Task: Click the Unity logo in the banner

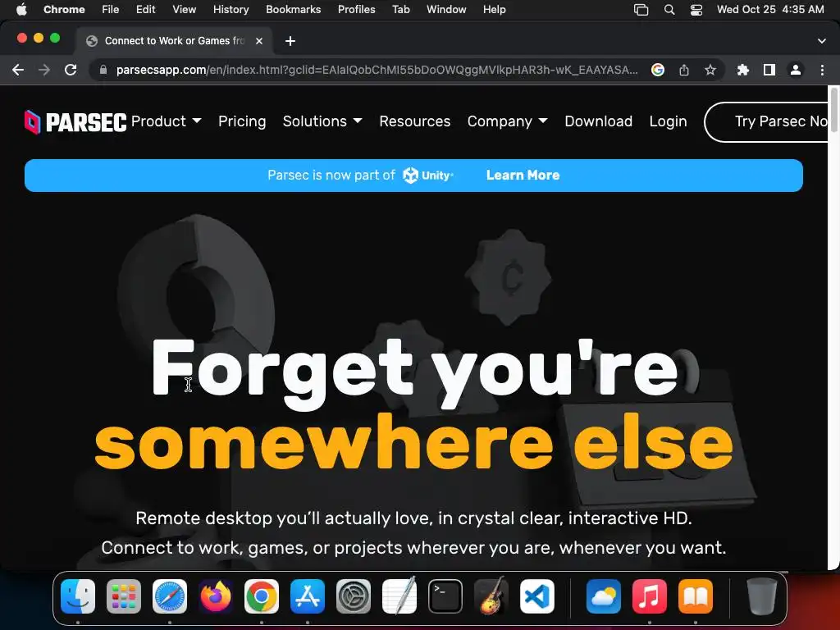Action: 427,176
